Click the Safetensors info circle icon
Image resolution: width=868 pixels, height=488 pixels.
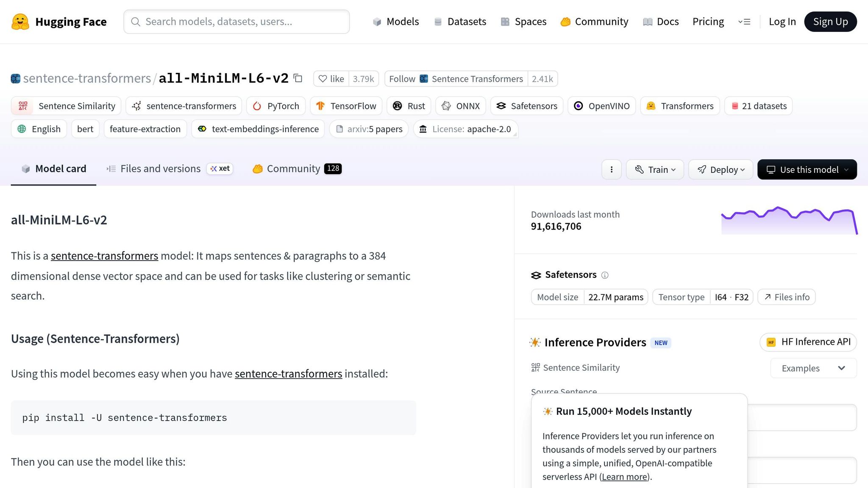605,275
